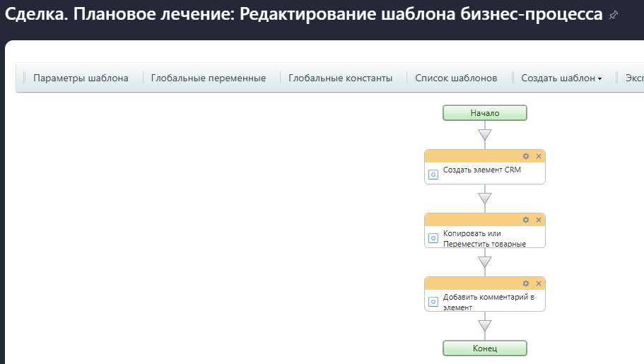Screen dimensions: 644x364
Task: Go to 'Список шаблонов'
Action: tap(456, 78)
